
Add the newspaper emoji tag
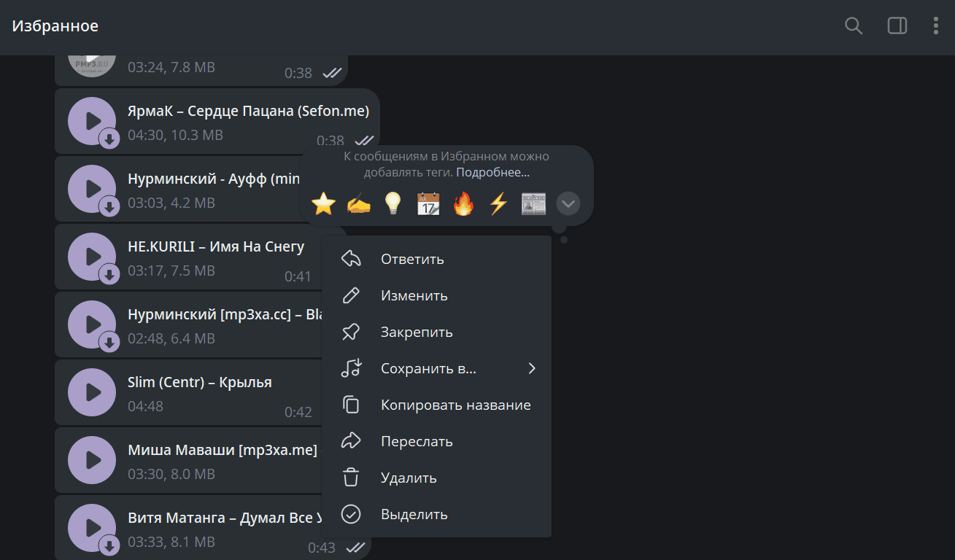tap(533, 203)
